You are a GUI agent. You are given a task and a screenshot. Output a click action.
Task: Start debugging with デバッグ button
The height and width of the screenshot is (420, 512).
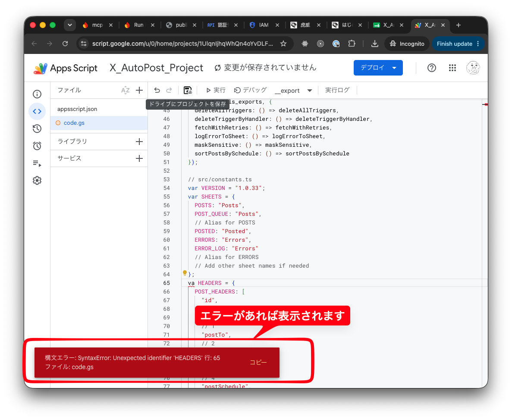(251, 90)
